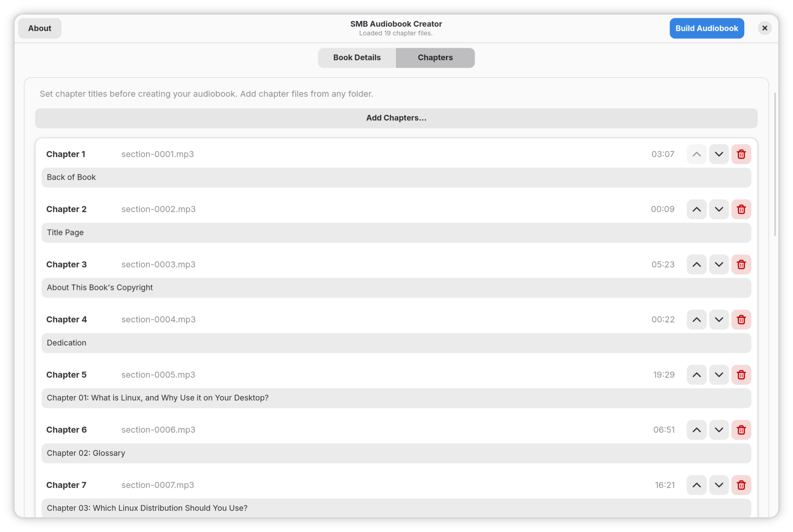
Task: Move Chapter 6 down with the chevron
Action: pos(719,430)
